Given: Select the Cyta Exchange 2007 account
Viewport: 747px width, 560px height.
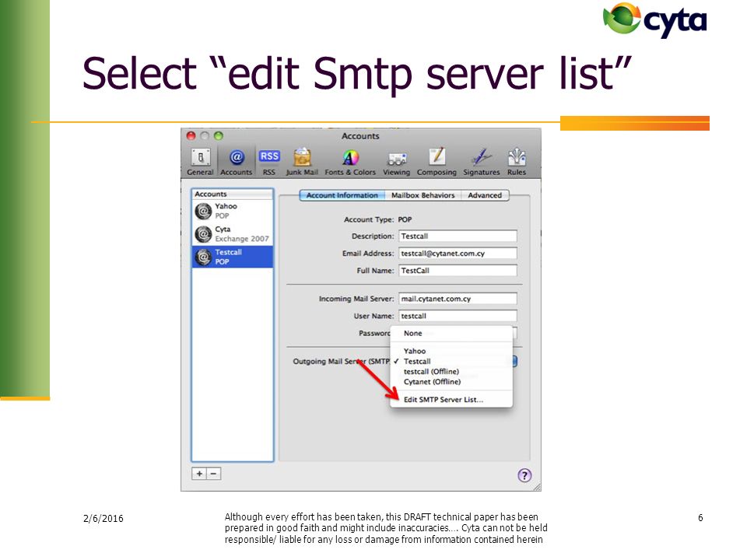Looking at the screenshot, I should 233,234.
